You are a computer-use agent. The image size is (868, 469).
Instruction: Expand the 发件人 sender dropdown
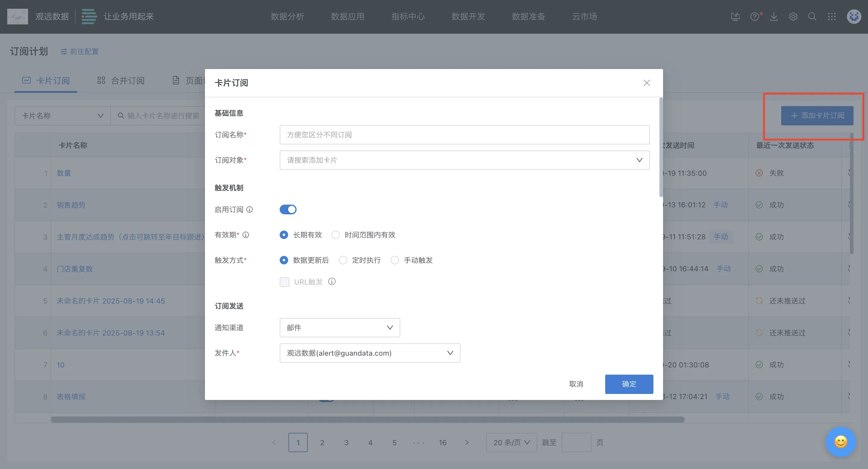tap(370, 353)
